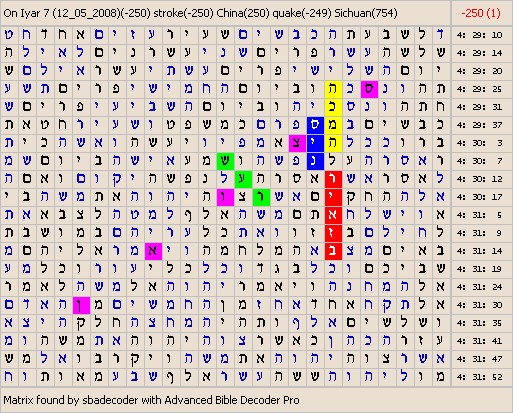Click magenta highlighted cell in row 4:31:30

(81, 305)
